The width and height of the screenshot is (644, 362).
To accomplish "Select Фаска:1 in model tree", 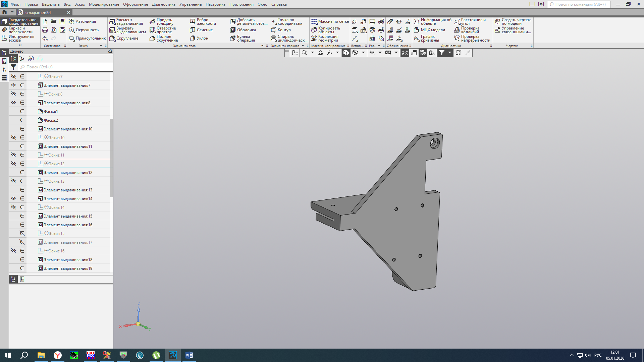I will (x=51, y=112).
